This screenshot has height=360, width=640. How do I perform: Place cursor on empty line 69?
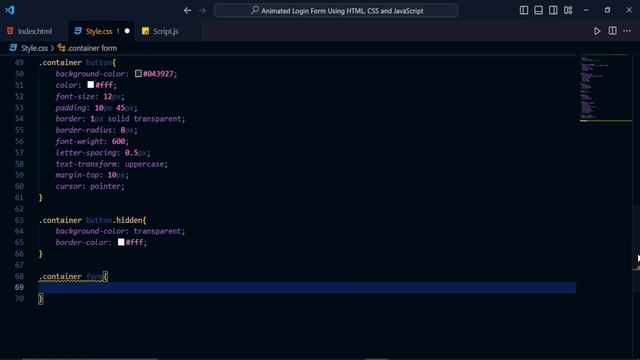[307, 287]
